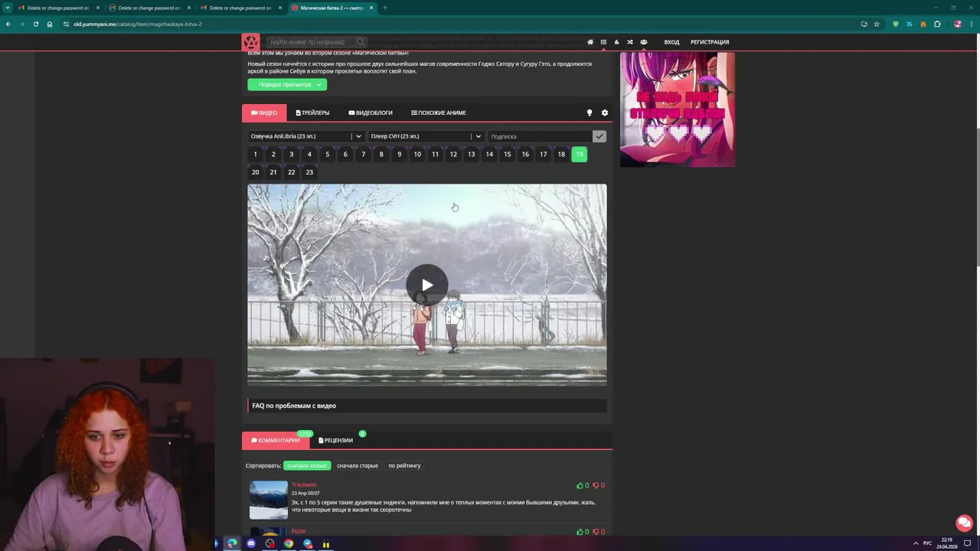The height and width of the screenshot is (551, 980).
Task: Open the Trautwein username link
Action: tap(304, 484)
